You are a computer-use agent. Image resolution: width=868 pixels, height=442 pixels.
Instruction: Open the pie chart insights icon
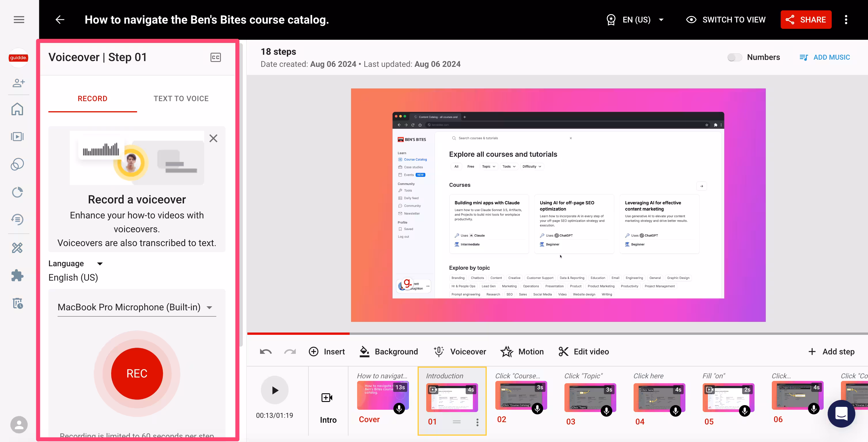tap(18, 192)
